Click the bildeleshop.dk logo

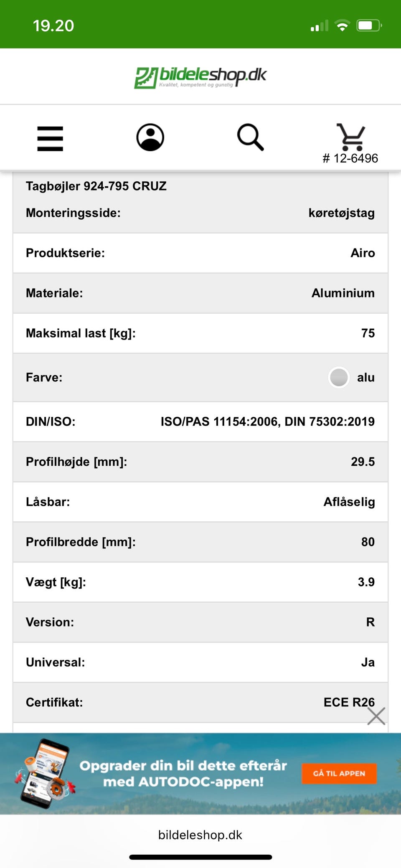point(200,77)
